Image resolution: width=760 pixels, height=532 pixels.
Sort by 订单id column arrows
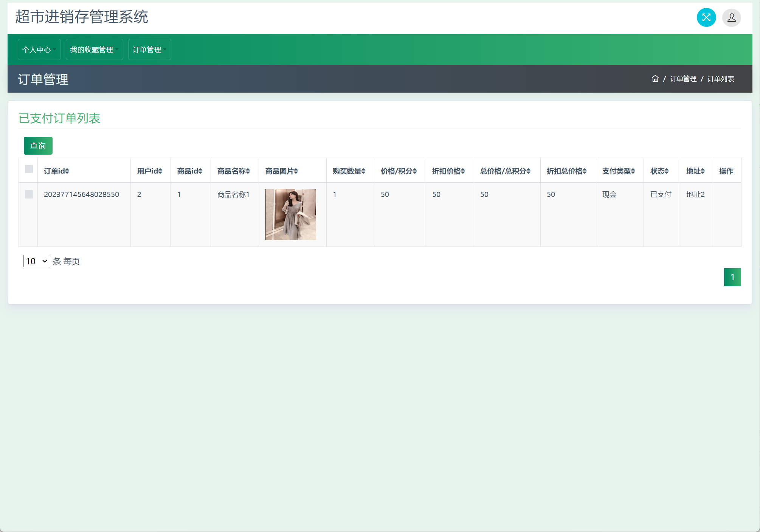[67, 171]
